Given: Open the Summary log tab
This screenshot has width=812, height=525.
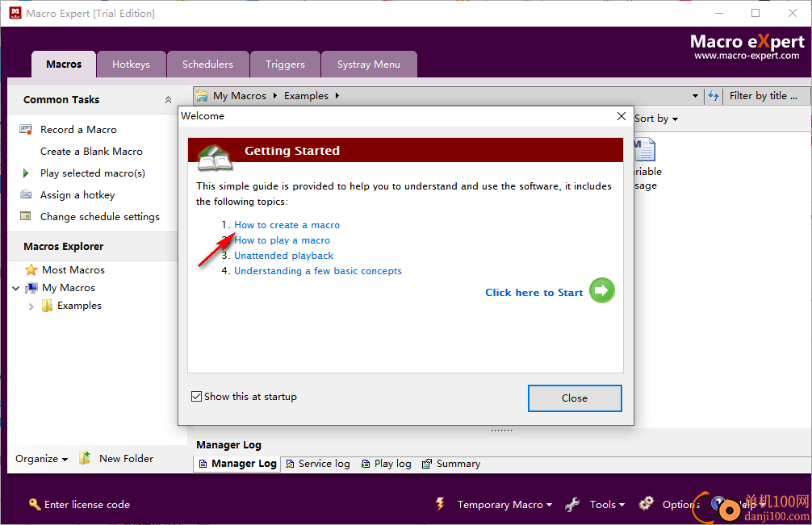Looking at the screenshot, I should pos(451,464).
